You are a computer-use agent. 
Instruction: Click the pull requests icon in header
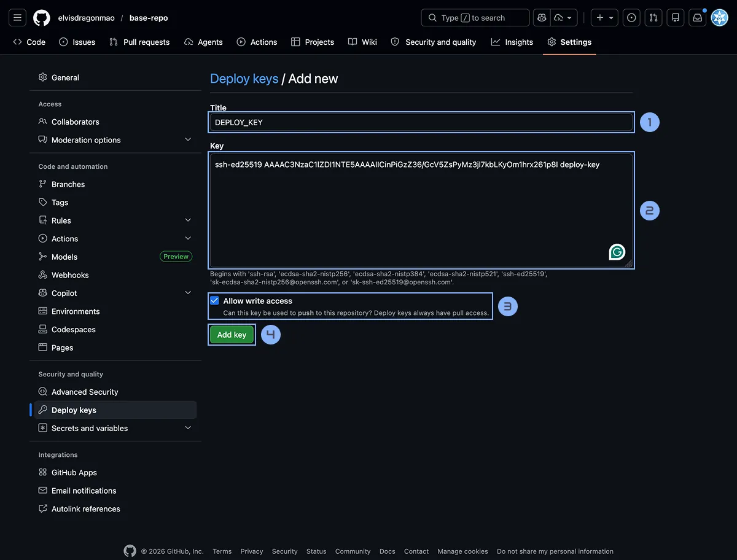(x=653, y=18)
